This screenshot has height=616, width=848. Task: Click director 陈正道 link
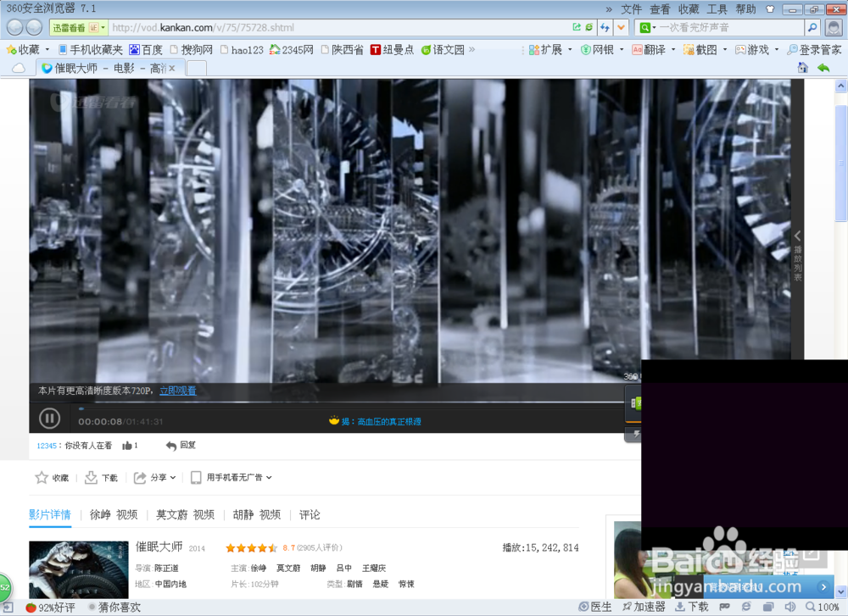point(166,568)
